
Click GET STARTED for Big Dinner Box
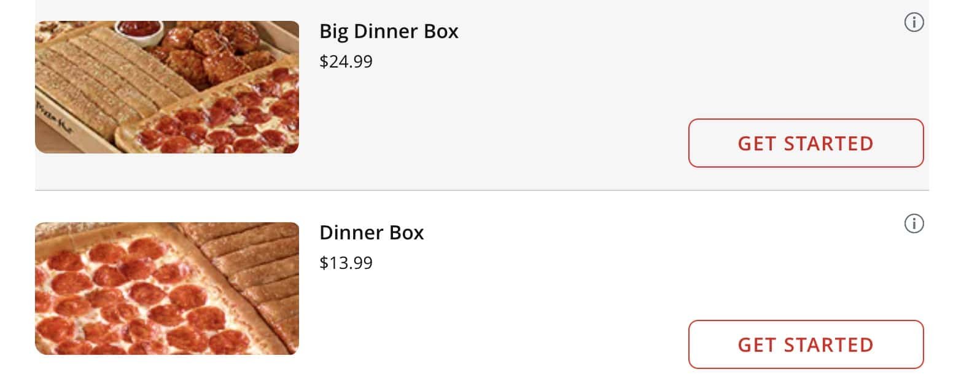tap(806, 143)
